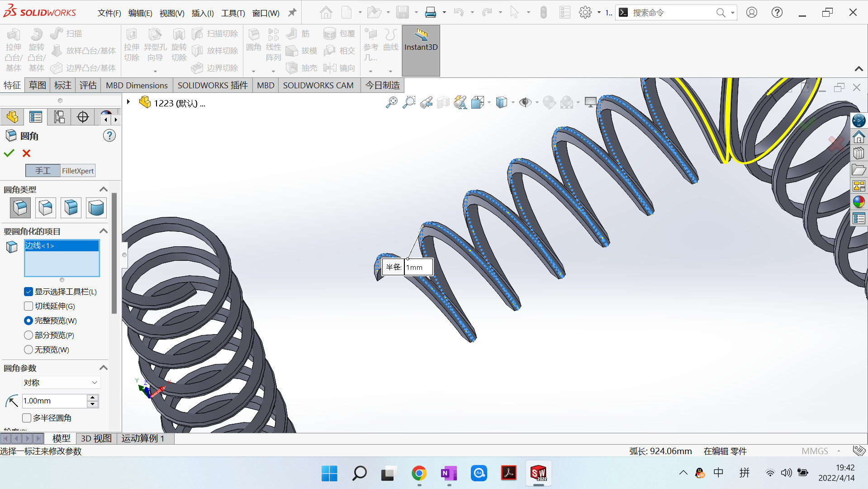Select 无预览 radio button
The height and width of the screenshot is (489, 868).
click(x=28, y=350)
